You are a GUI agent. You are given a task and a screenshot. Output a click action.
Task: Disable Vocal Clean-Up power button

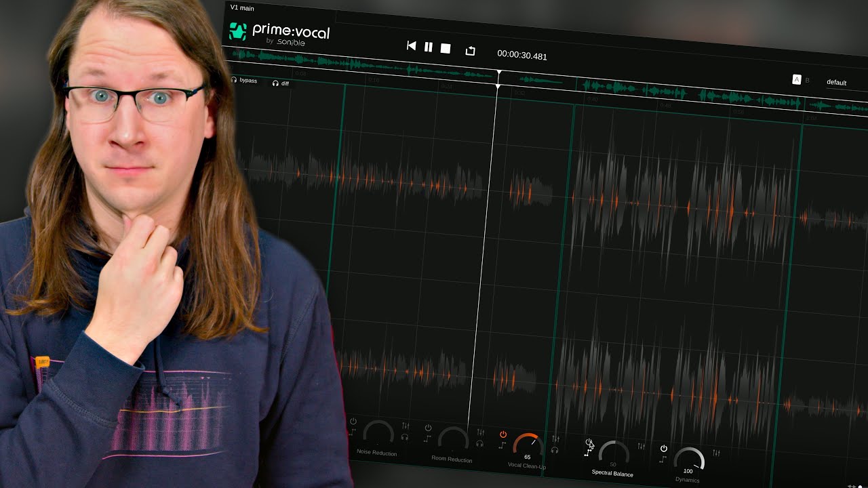pos(503,434)
